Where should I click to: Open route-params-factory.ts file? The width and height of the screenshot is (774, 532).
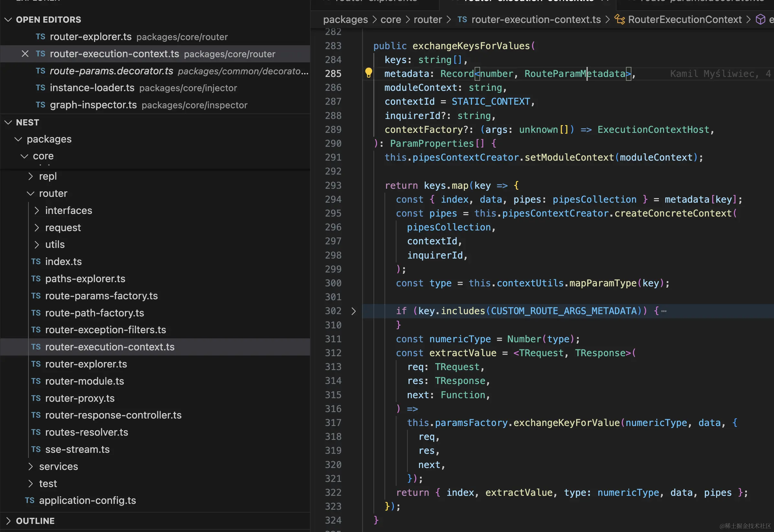155,296
